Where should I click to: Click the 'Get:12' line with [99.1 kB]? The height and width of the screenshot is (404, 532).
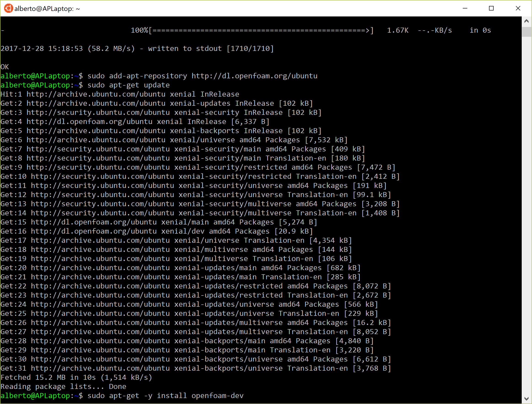click(x=196, y=195)
